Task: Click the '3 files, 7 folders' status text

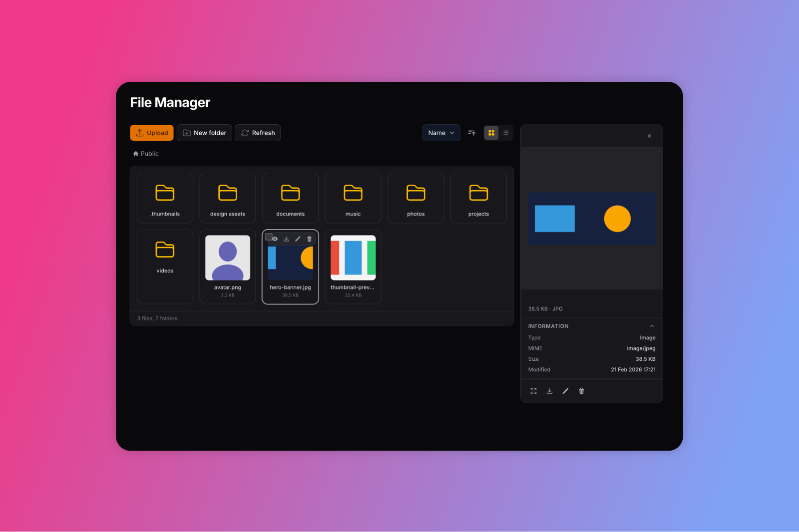Action: click(x=157, y=318)
